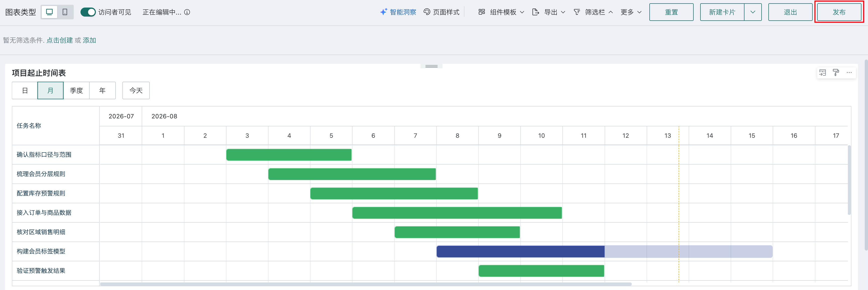This screenshot has height=290, width=868.
Task: Open the card data edit icon
Action: click(x=822, y=73)
